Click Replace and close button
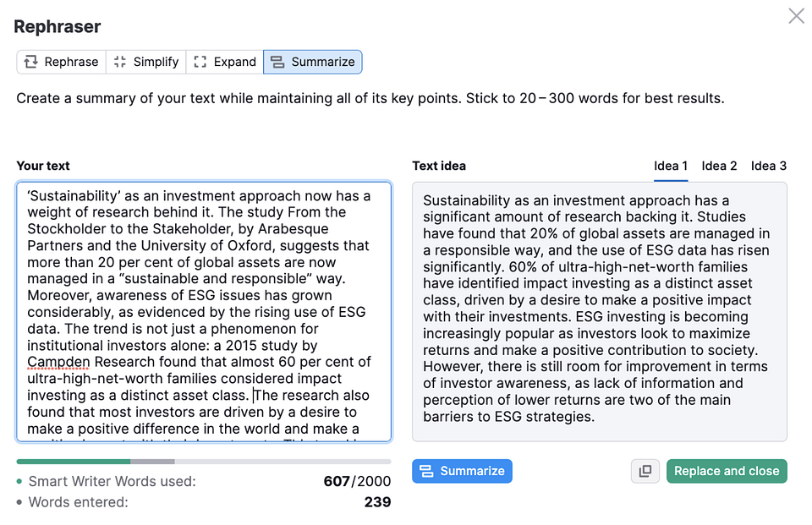This screenshot has height=525, width=812. coord(727,471)
